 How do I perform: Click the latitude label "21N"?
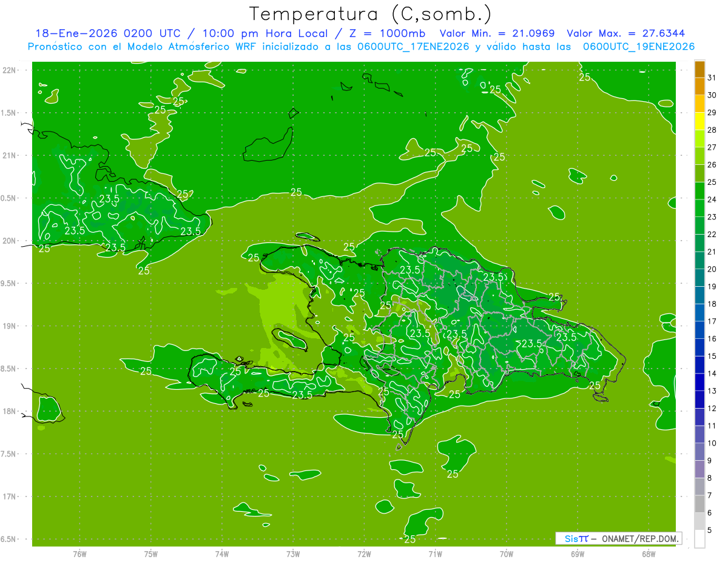(8, 155)
